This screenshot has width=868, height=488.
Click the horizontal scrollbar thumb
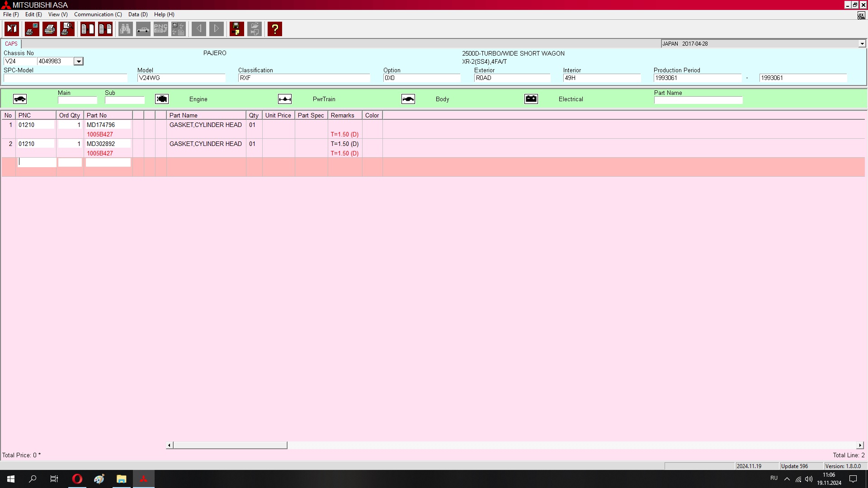pyautogui.click(x=230, y=446)
